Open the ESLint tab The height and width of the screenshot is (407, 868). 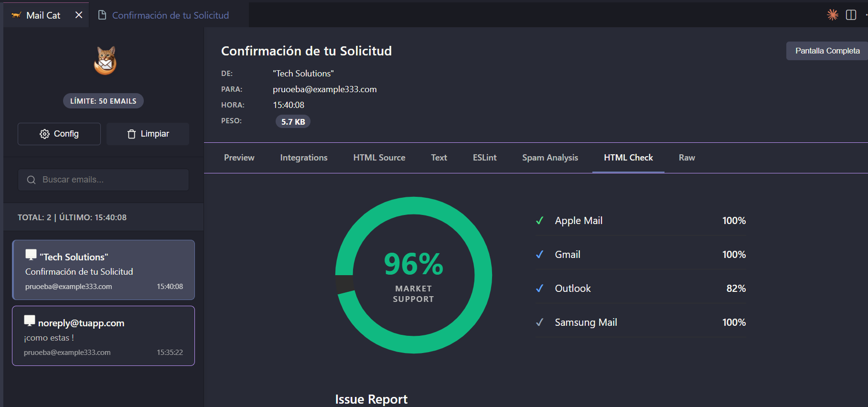pyautogui.click(x=485, y=158)
